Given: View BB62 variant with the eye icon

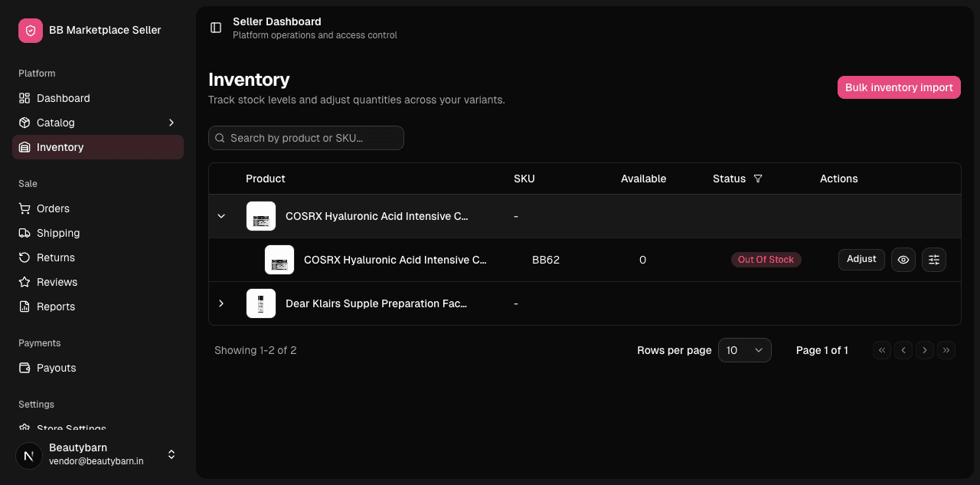Looking at the screenshot, I should click(903, 260).
